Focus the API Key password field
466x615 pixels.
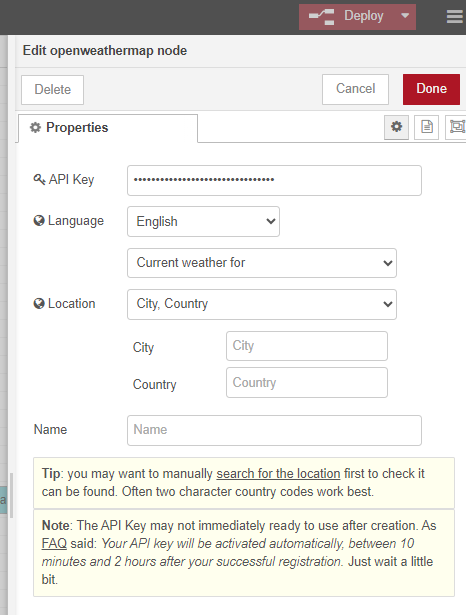tap(274, 180)
